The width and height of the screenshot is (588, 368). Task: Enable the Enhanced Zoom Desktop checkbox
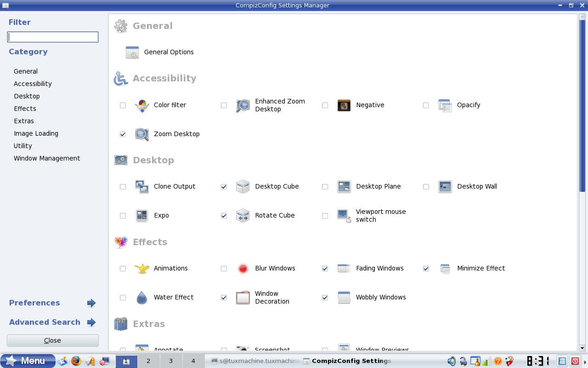click(x=224, y=105)
